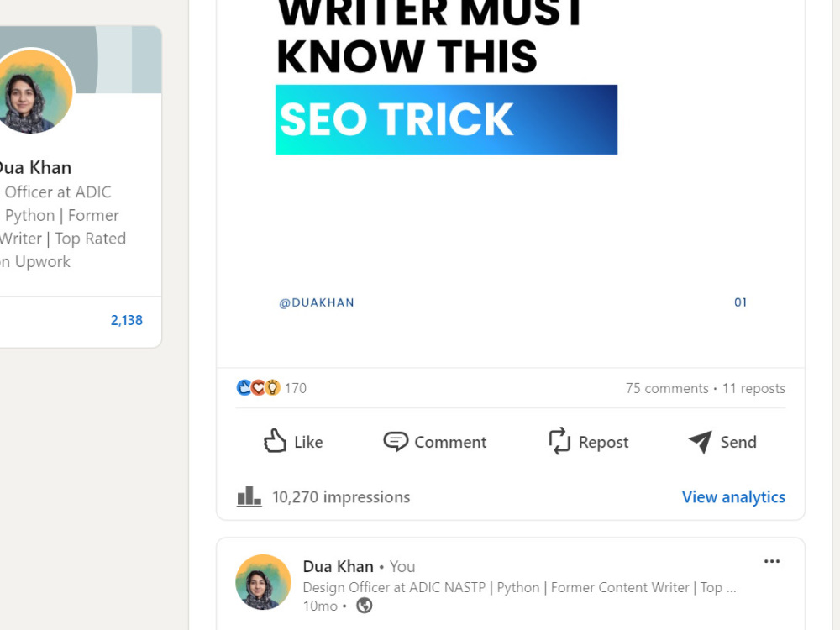Screen dimensions: 840x630
Task: Click Dua Khan's name on the post
Action: click(x=338, y=566)
